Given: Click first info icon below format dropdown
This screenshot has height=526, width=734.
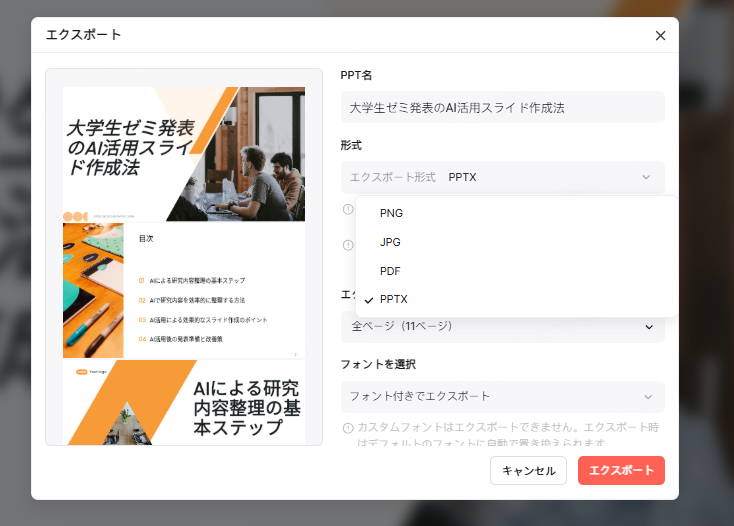Looking at the screenshot, I should tap(348, 209).
